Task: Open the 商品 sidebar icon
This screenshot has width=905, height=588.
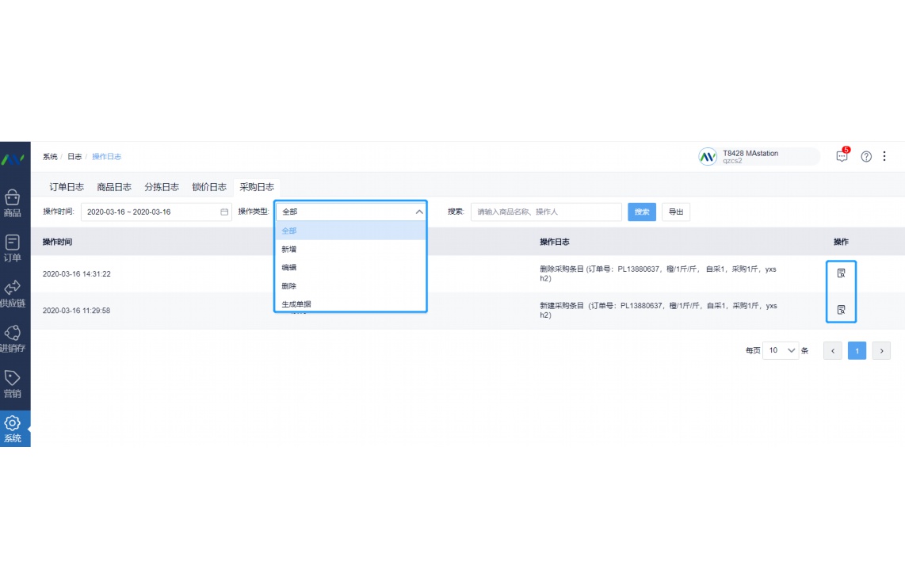Action: (x=13, y=203)
